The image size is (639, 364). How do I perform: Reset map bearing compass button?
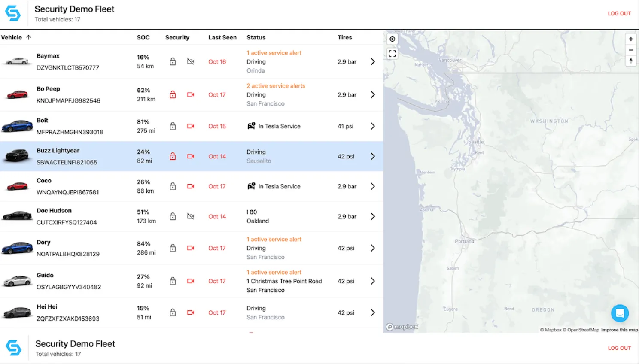(631, 61)
